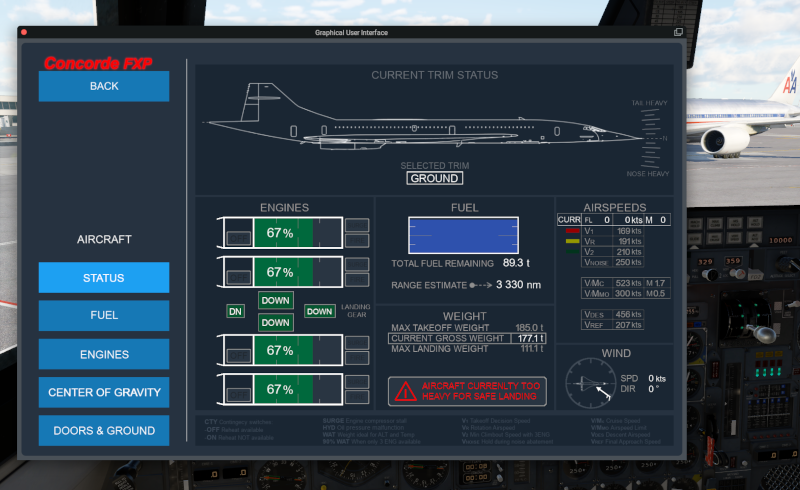The height and width of the screenshot is (490, 800).
Task: Click the VR 191 kts row
Action: point(612,241)
